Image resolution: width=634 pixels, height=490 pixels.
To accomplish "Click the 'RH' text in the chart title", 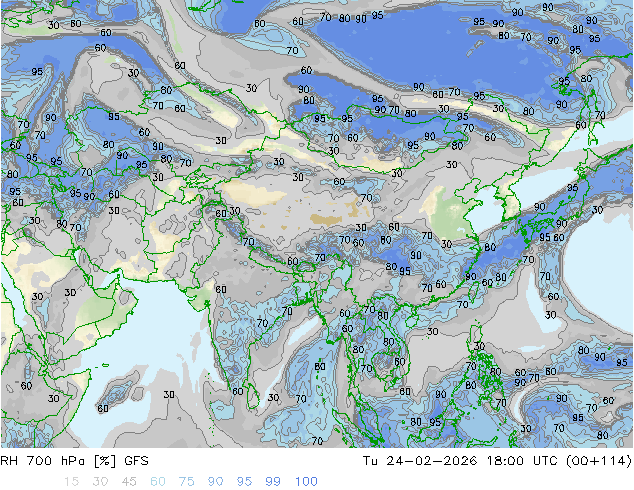I will pyautogui.click(x=10, y=461).
